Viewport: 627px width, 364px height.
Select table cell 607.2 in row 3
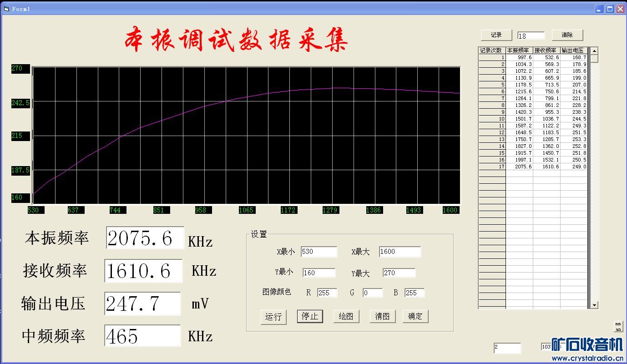tap(546, 71)
